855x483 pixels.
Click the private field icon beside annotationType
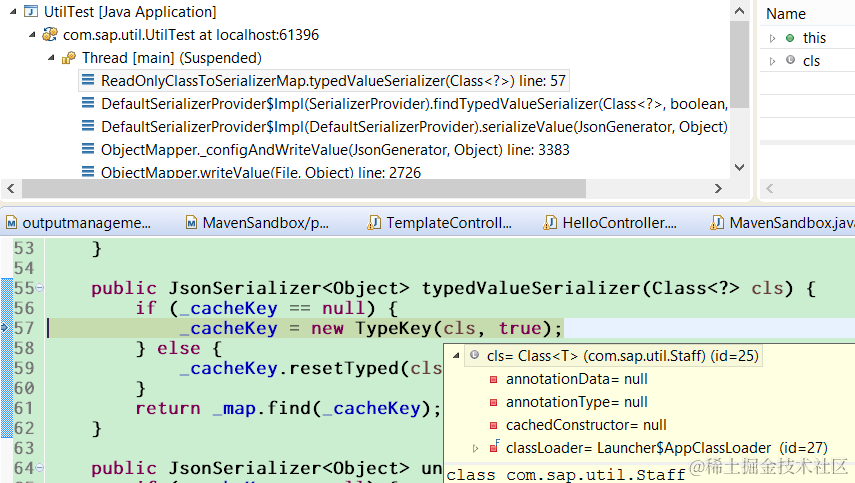point(493,402)
